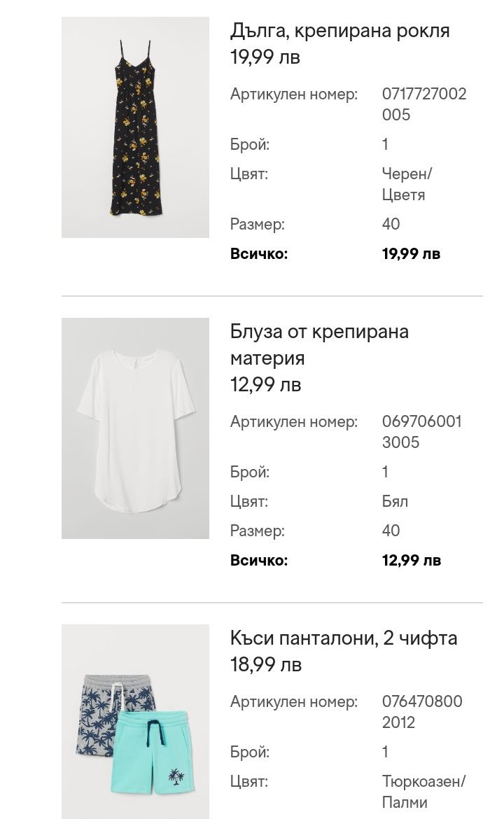504x819 pixels.
Task: Click the 12,99 лв price under the blouse title
Action: [265, 384]
